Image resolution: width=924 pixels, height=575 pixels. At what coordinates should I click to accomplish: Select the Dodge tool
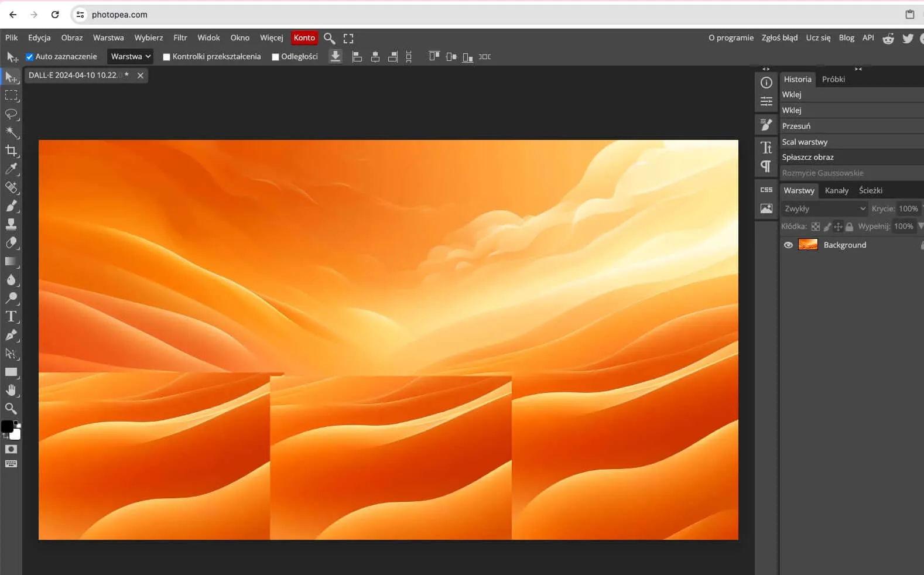[x=11, y=298]
